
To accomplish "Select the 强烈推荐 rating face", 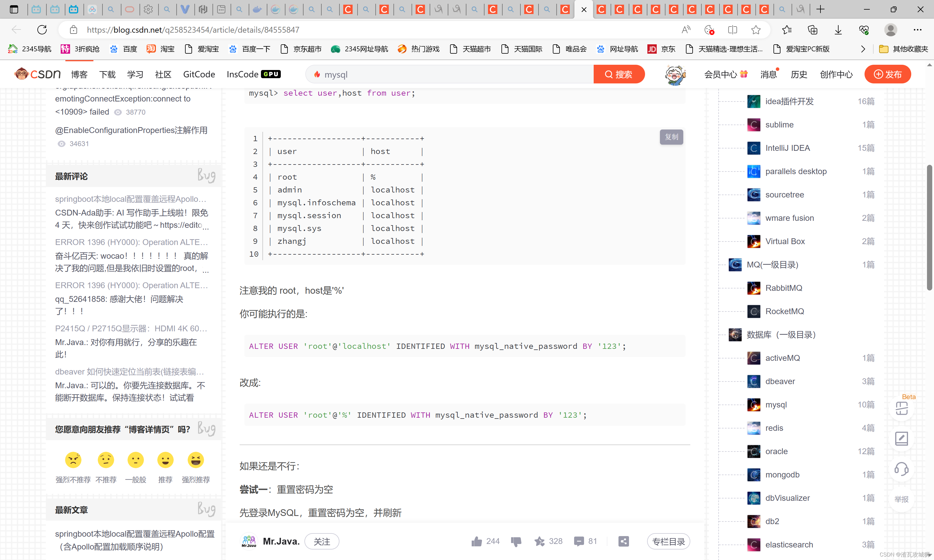I will (x=196, y=460).
